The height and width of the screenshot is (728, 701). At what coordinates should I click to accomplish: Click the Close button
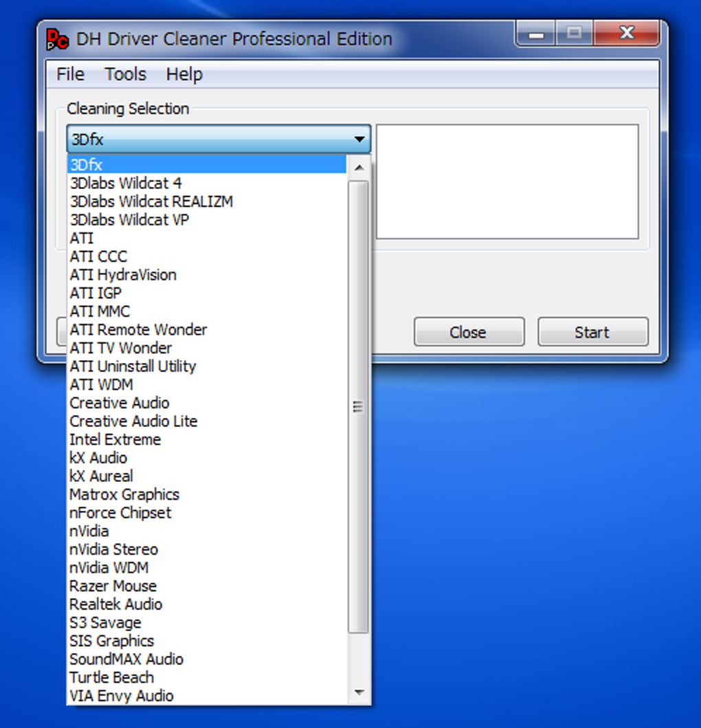pyautogui.click(x=469, y=332)
